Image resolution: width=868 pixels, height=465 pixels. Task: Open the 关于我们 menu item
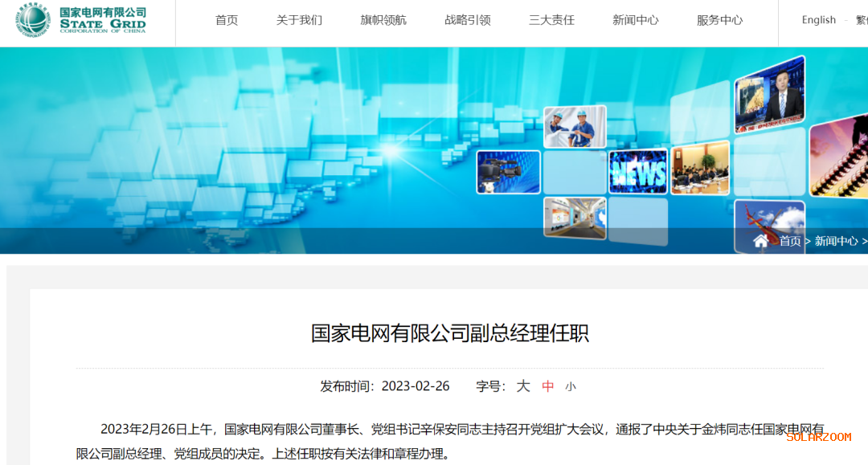tap(299, 20)
